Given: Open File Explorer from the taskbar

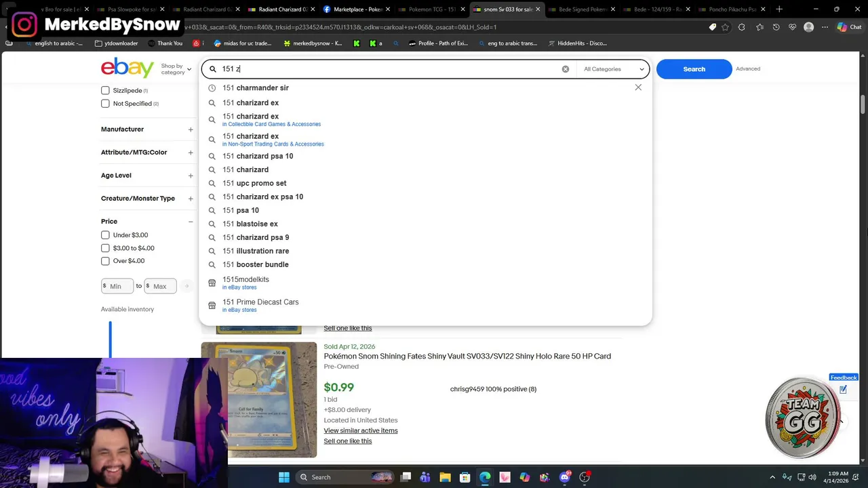Looking at the screenshot, I should 445,477.
